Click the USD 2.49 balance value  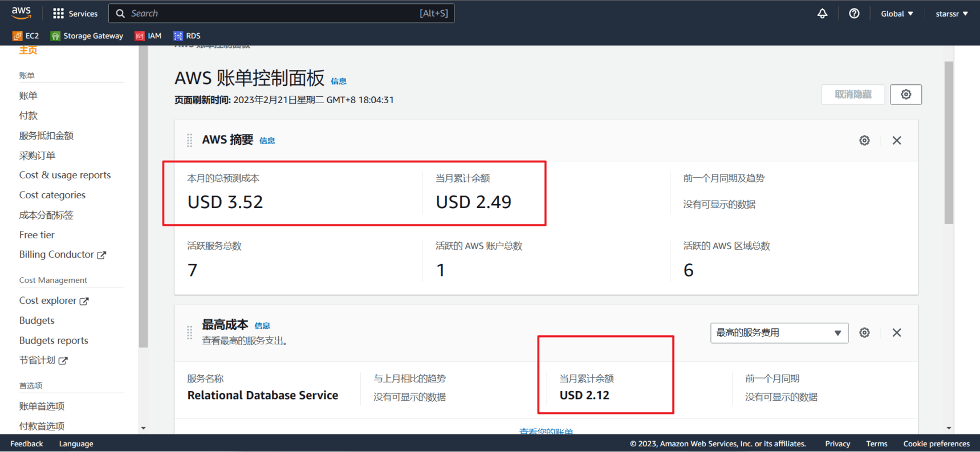click(x=474, y=202)
